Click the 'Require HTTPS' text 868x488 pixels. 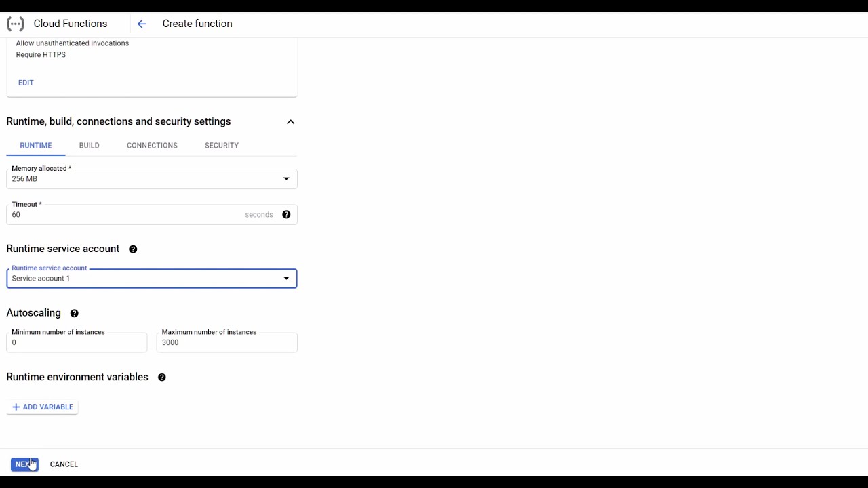(41, 55)
